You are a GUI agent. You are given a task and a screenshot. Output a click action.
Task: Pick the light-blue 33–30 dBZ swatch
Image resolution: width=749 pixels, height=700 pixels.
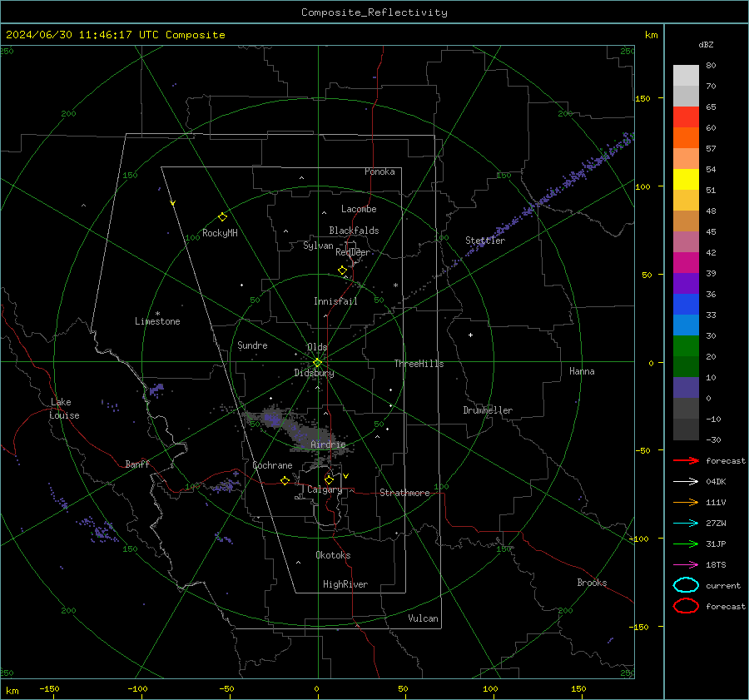coord(686,325)
